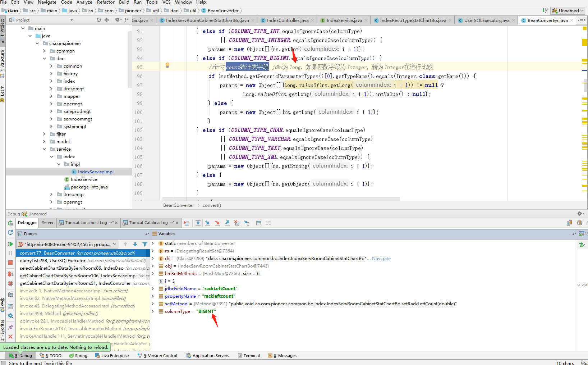Select queryList:238 UserSQLExecutor frame
Viewport: 588px width, 365px height.
coord(52,261)
